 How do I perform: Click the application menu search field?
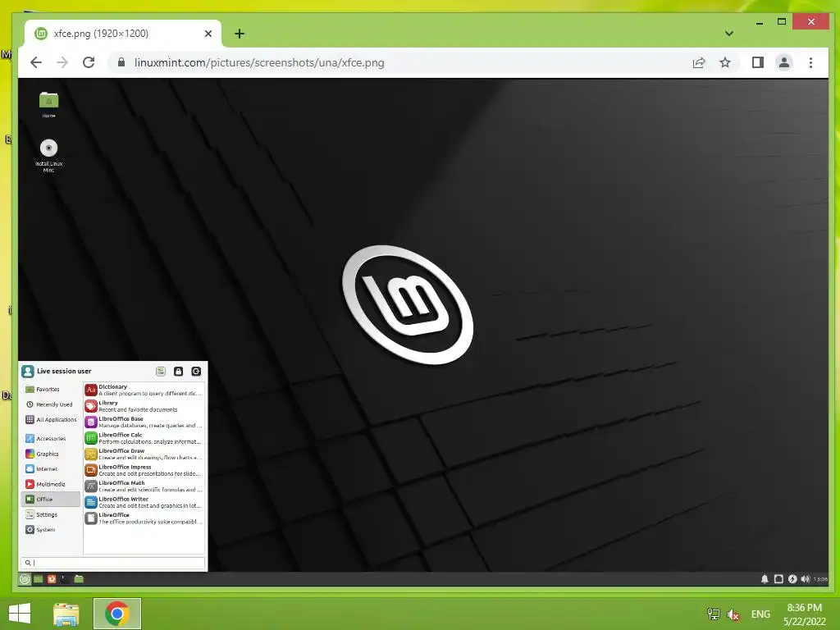click(x=113, y=563)
